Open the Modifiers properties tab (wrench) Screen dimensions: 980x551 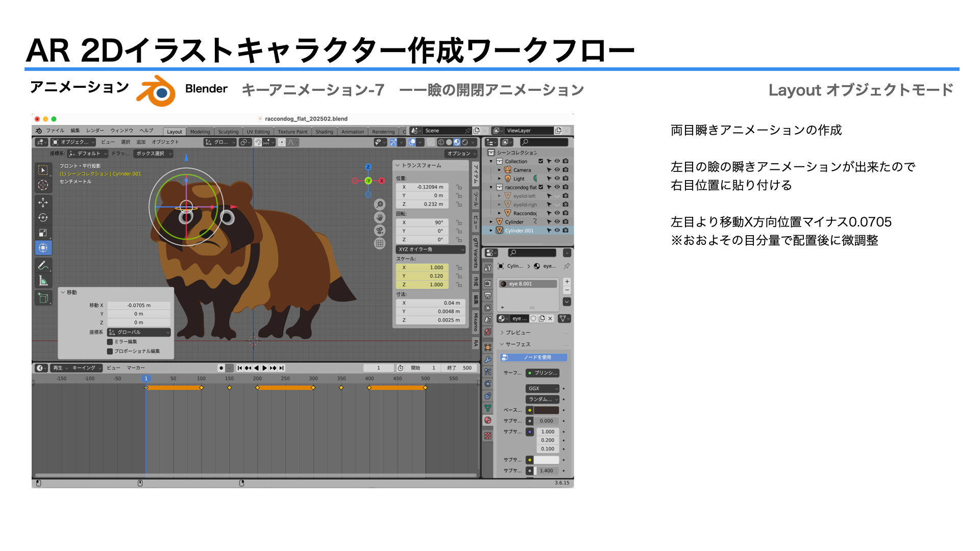488,360
